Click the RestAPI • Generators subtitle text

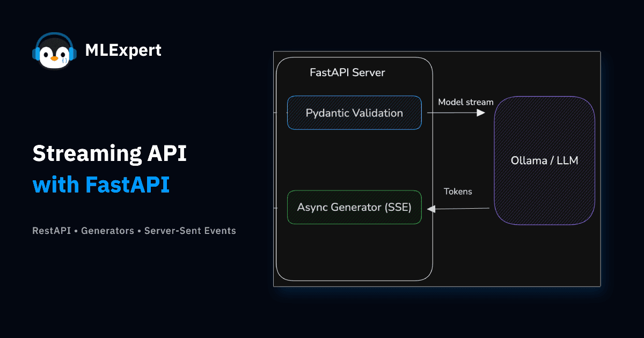click(x=83, y=231)
